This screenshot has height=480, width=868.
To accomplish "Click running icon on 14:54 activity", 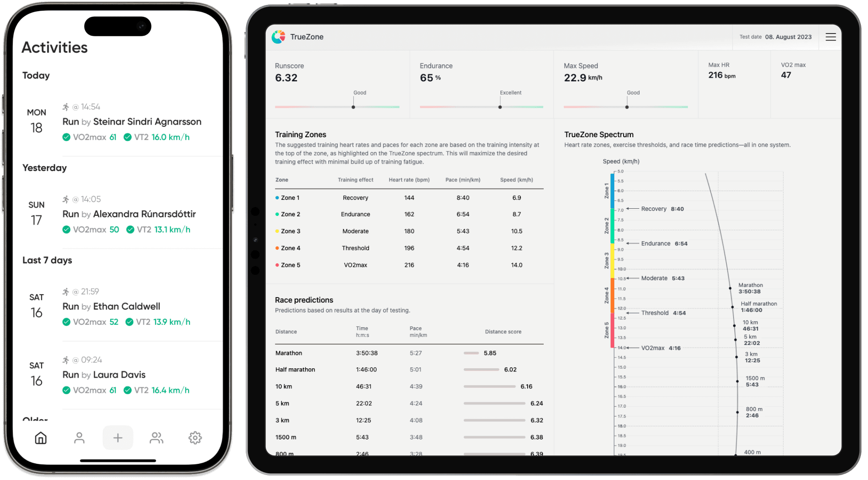I will pyautogui.click(x=66, y=107).
